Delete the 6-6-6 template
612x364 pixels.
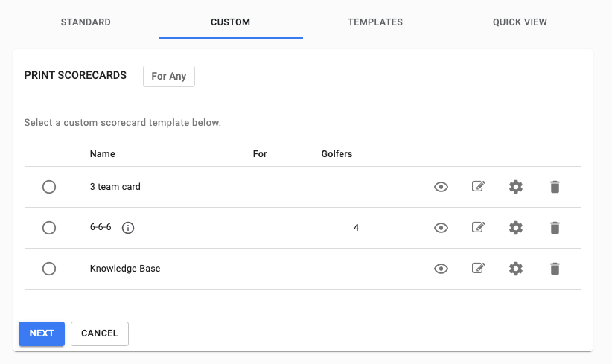pyautogui.click(x=555, y=228)
